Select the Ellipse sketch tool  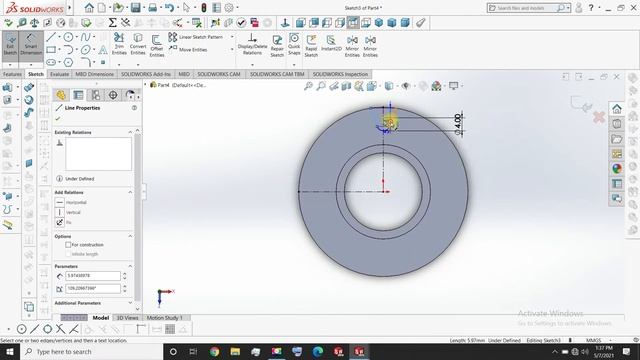[85, 50]
